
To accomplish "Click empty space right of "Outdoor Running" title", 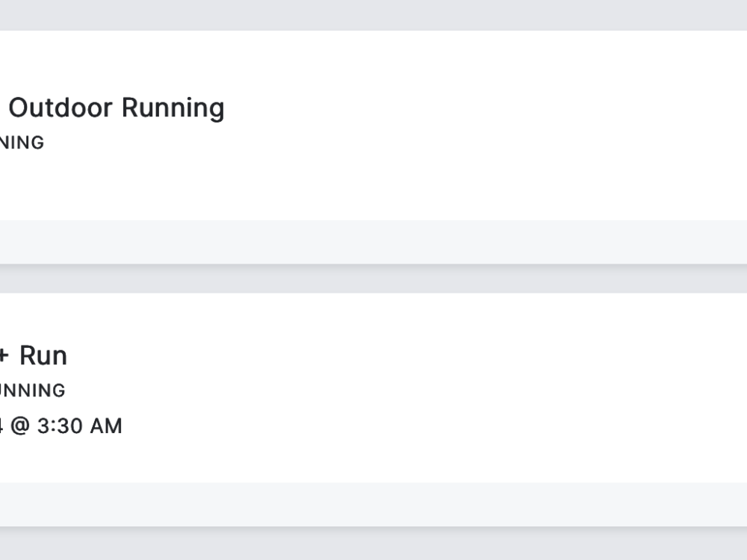I will point(448,108).
